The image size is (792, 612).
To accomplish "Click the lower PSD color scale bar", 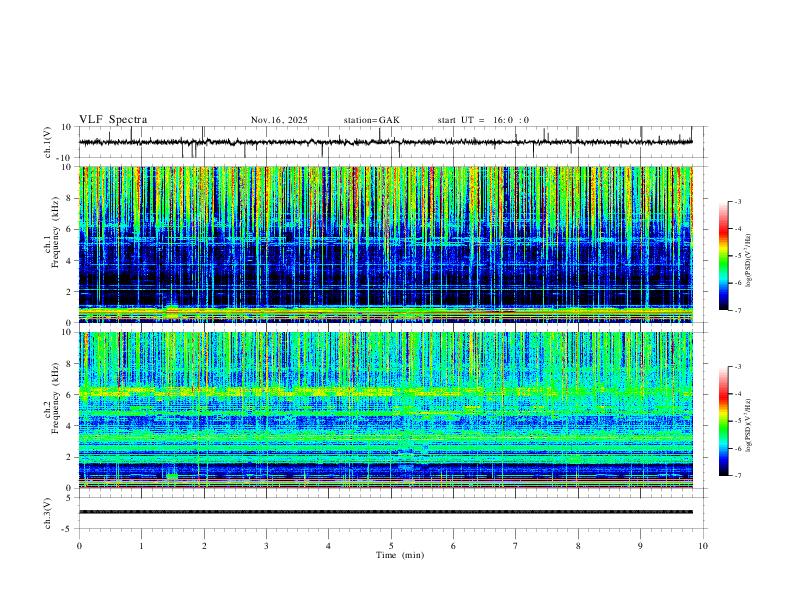I will coord(723,421).
